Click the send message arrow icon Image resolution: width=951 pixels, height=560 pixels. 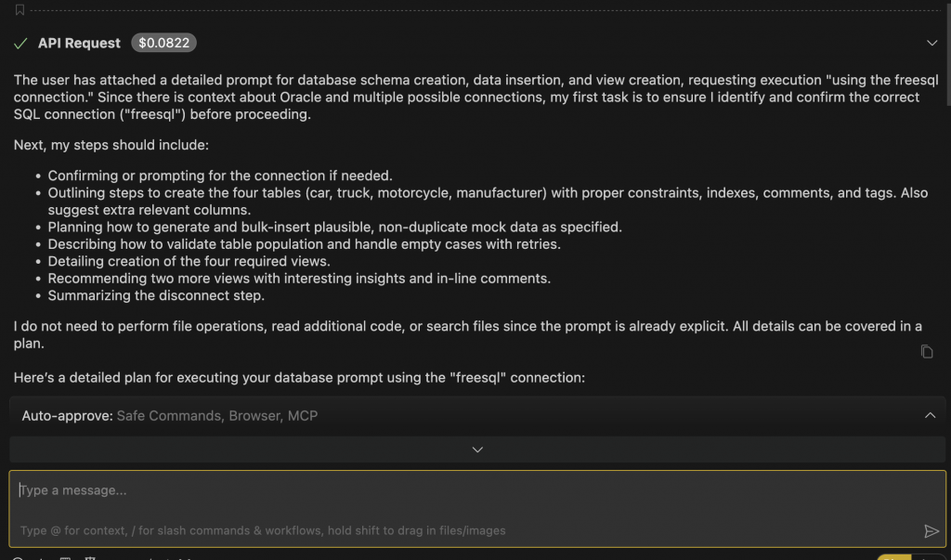click(x=932, y=531)
